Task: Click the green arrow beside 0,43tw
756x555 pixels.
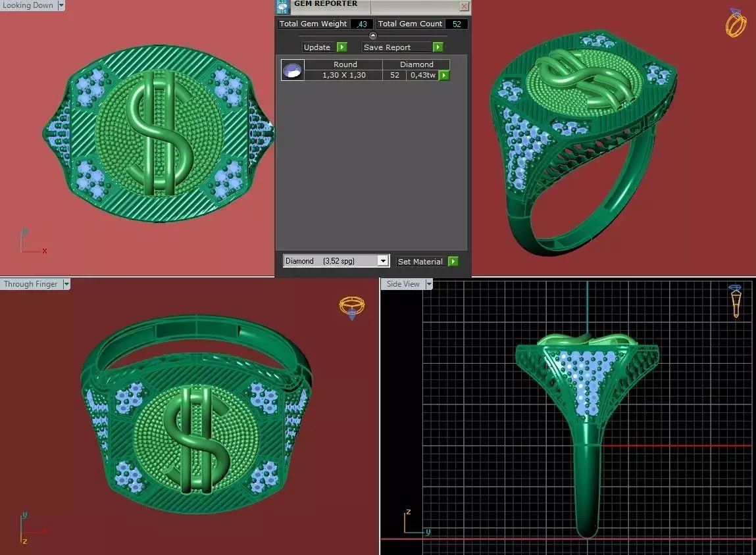Action: pos(444,75)
